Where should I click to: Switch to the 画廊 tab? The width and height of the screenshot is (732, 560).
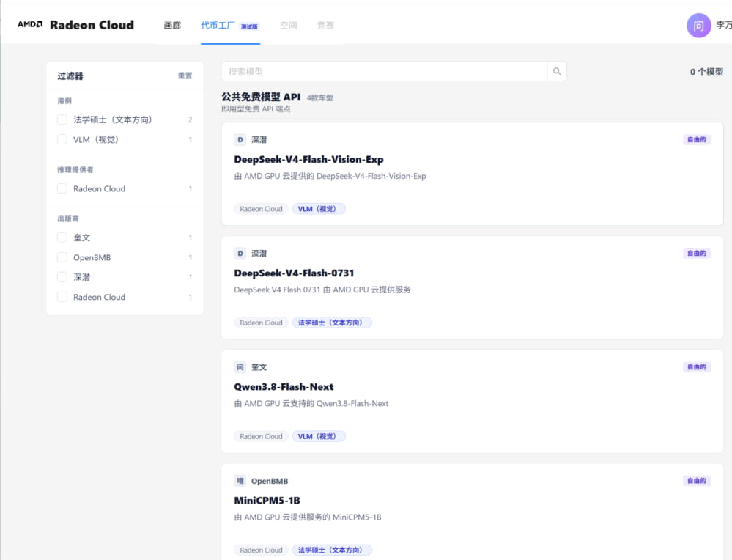(x=172, y=25)
